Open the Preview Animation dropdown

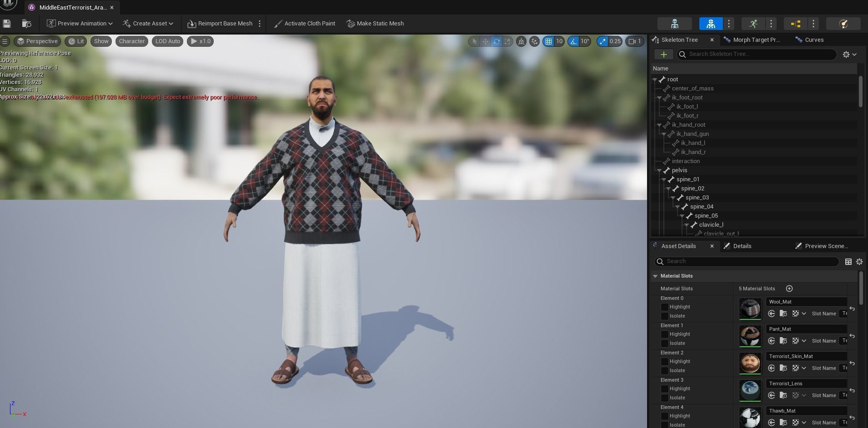(80, 23)
